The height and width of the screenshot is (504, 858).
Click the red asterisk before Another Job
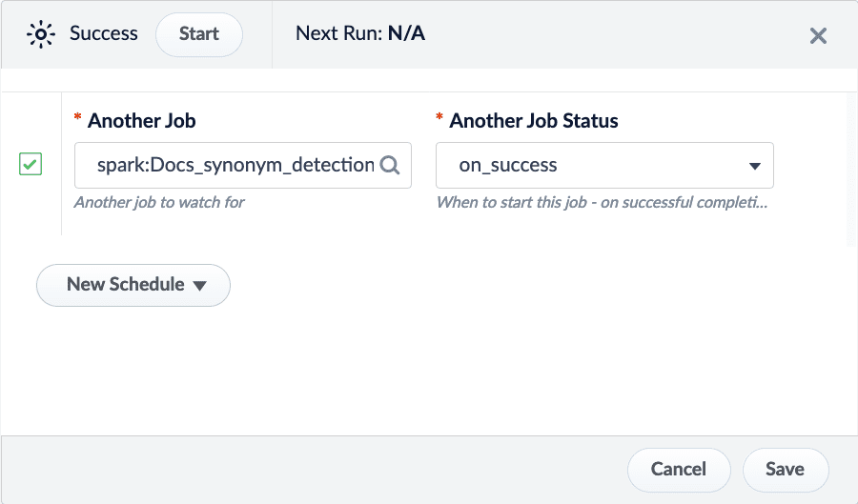pos(77,119)
